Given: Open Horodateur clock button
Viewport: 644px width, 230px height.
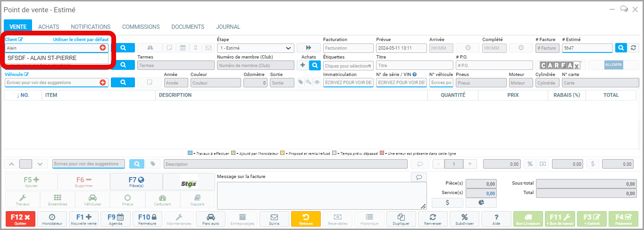Looking at the screenshot, I should click(52, 219).
